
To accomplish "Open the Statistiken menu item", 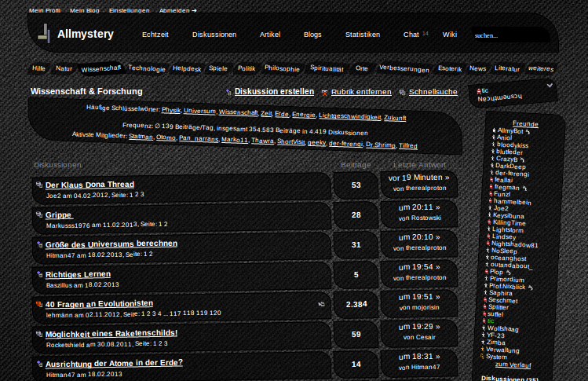I will [363, 35].
